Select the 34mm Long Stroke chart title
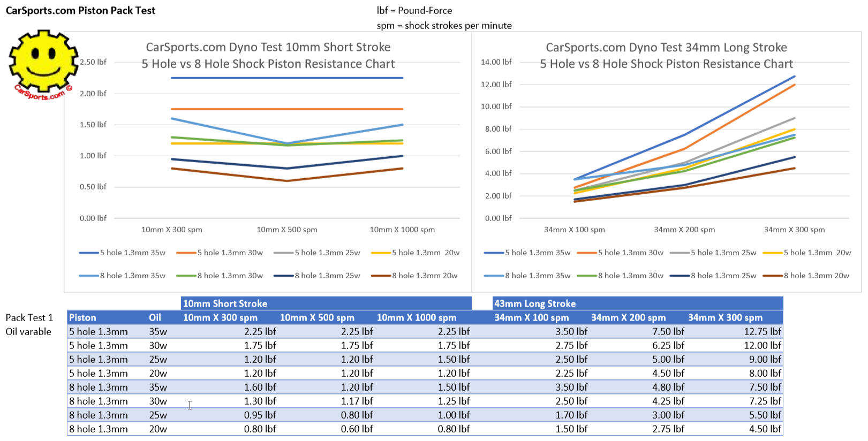Viewport: 868px width, 441px height. click(x=666, y=56)
